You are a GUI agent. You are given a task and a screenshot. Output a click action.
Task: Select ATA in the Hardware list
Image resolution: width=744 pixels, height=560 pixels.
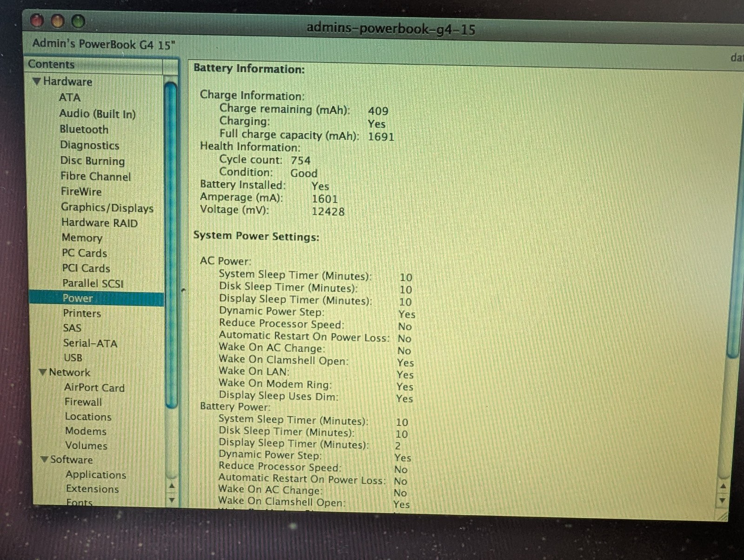pos(70,97)
